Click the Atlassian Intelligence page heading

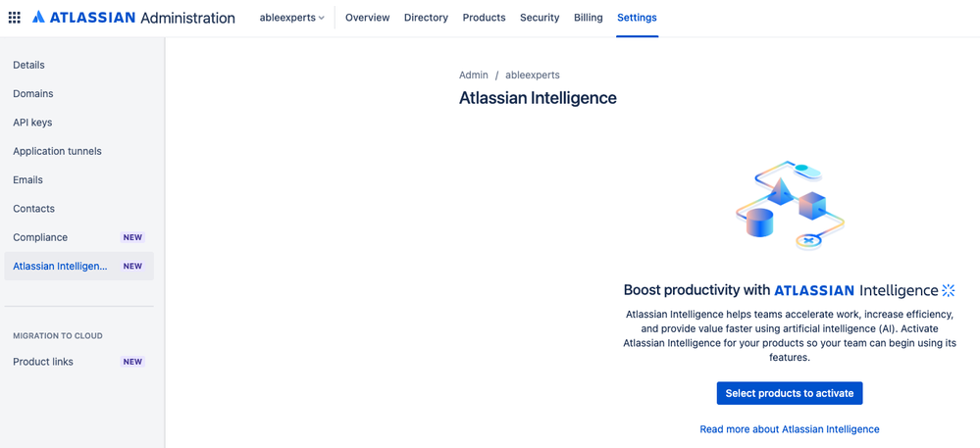[x=538, y=98]
